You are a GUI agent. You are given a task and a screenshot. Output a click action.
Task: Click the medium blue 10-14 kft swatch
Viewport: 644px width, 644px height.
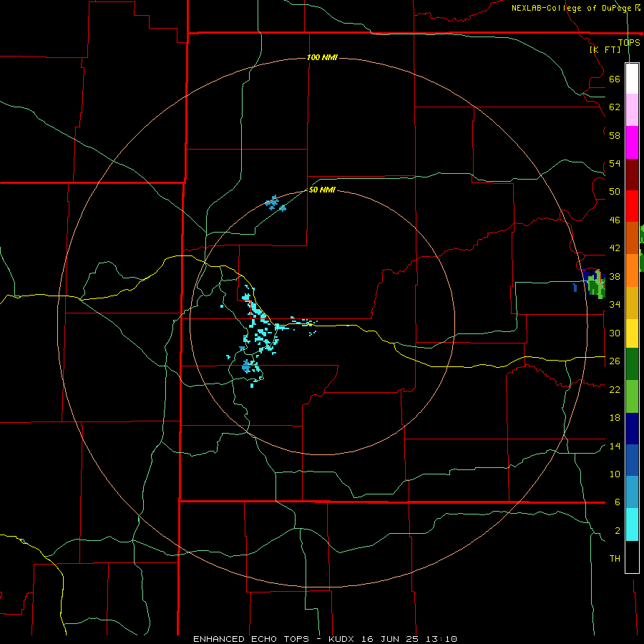pos(632,460)
